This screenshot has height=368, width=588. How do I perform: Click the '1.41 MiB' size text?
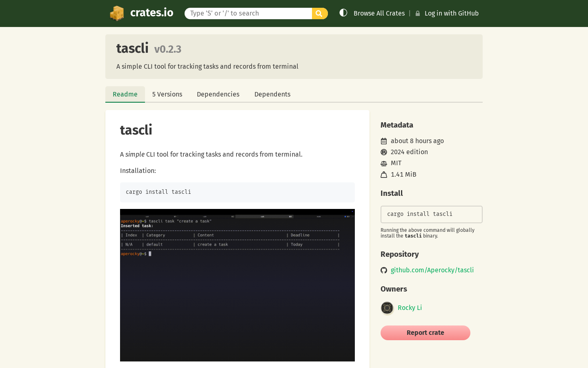403,174
